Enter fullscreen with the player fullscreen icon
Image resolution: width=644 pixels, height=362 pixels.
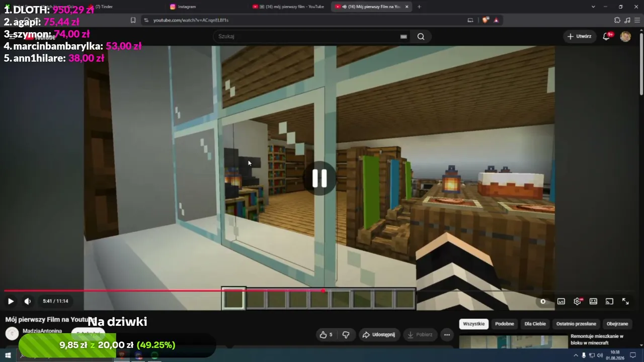(625, 301)
